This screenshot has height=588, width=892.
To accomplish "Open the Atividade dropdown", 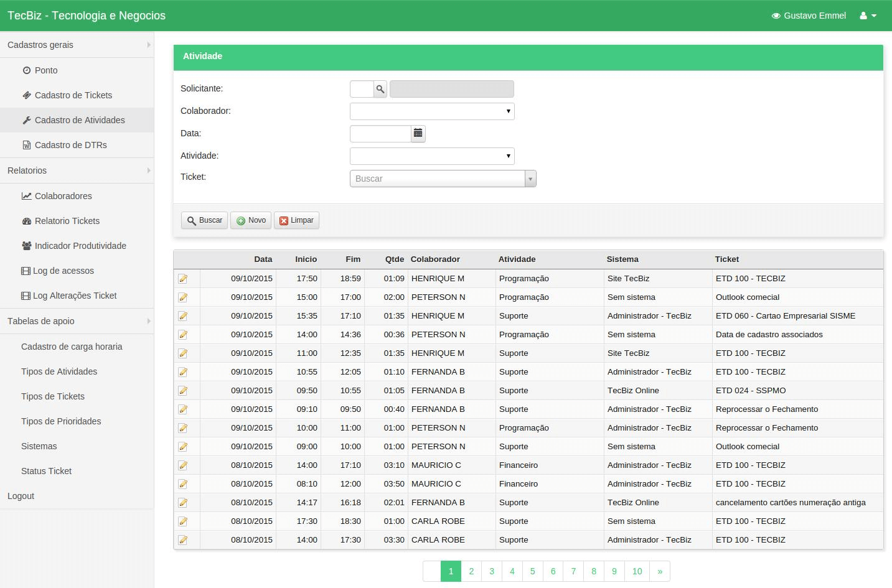I will click(432, 156).
